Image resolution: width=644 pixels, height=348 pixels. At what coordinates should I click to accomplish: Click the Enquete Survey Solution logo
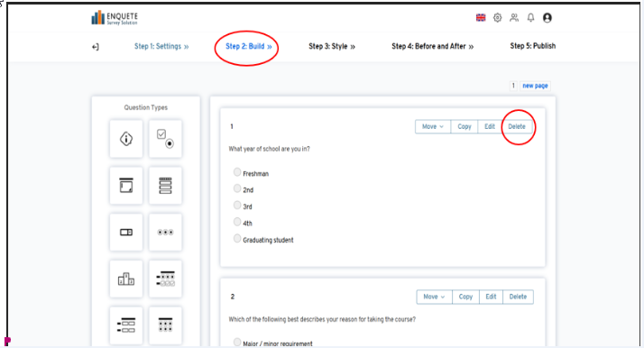click(115, 18)
